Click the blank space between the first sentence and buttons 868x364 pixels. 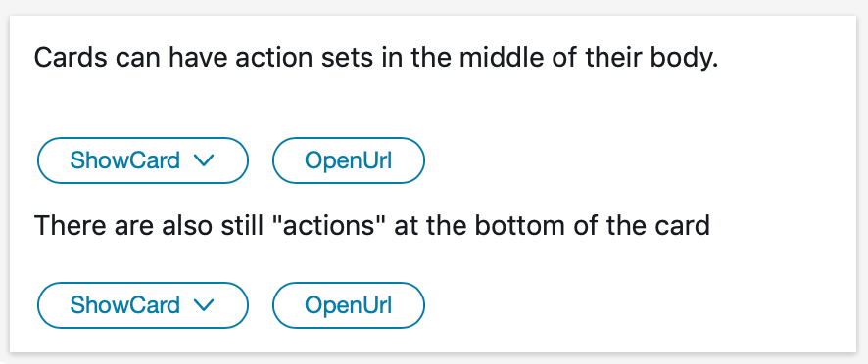pyautogui.click(x=432, y=105)
